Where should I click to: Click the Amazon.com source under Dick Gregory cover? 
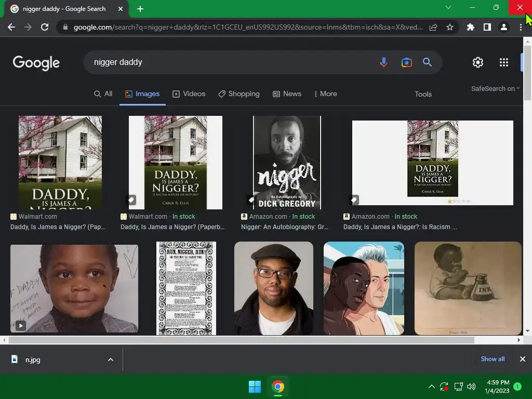[278, 217]
